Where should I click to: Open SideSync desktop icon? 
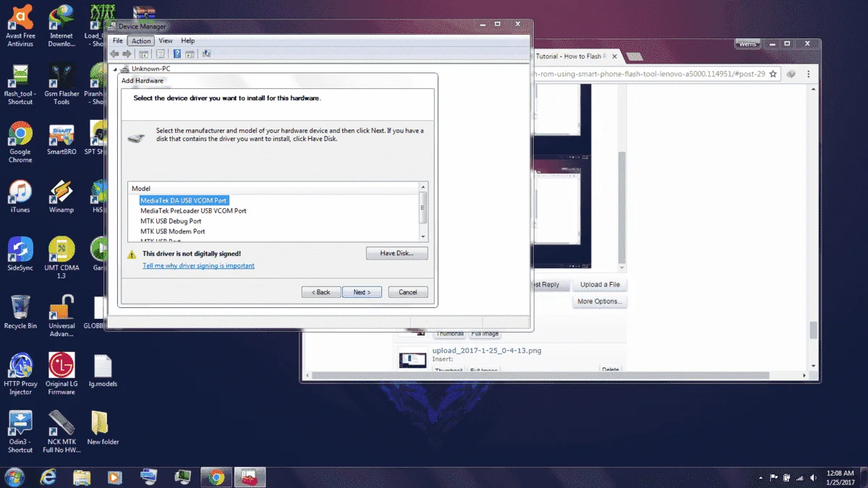click(20, 254)
